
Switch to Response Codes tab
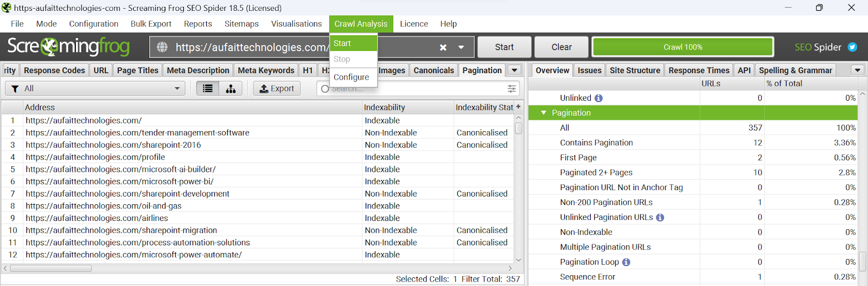click(x=54, y=70)
